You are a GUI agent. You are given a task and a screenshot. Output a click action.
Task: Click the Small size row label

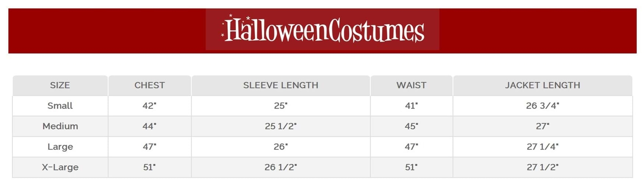click(60, 106)
